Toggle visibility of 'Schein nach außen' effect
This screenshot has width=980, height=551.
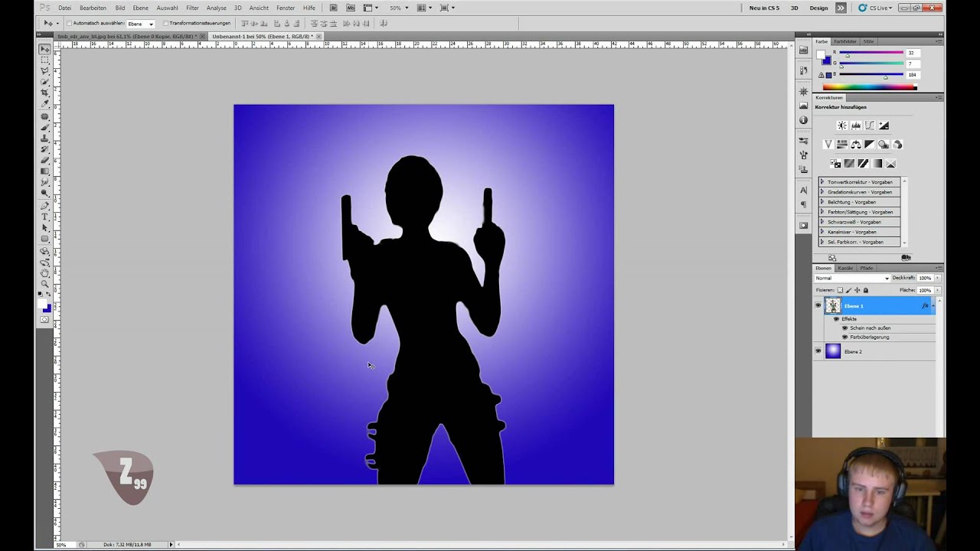(x=844, y=328)
